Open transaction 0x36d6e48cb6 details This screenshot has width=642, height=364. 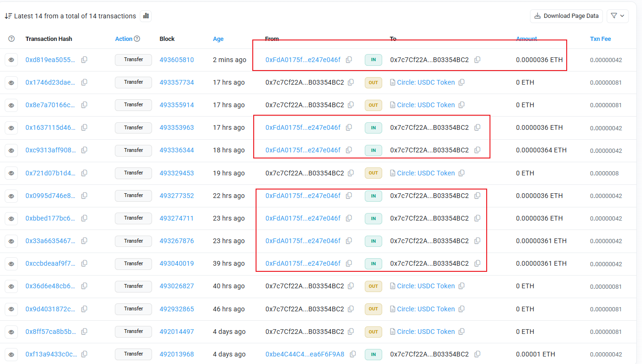click(x=50, y=286)
